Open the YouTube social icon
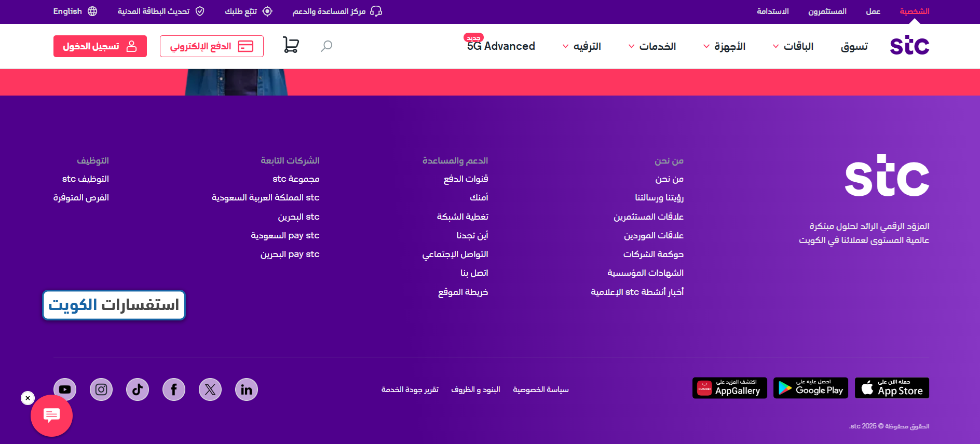 (65, 389)
